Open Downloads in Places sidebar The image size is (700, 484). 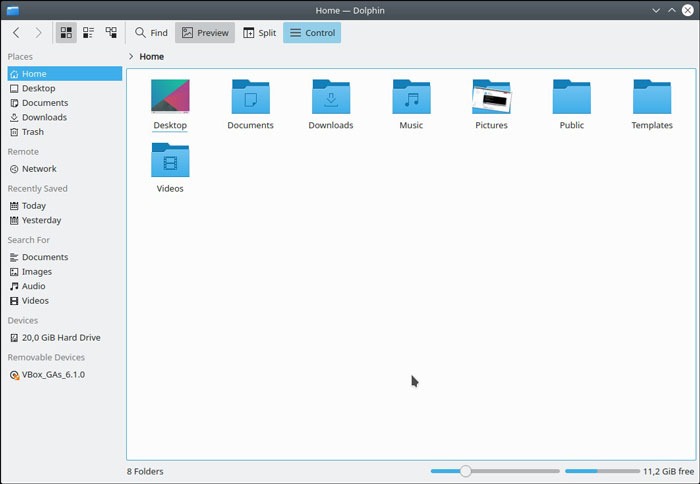click(65, 117)
